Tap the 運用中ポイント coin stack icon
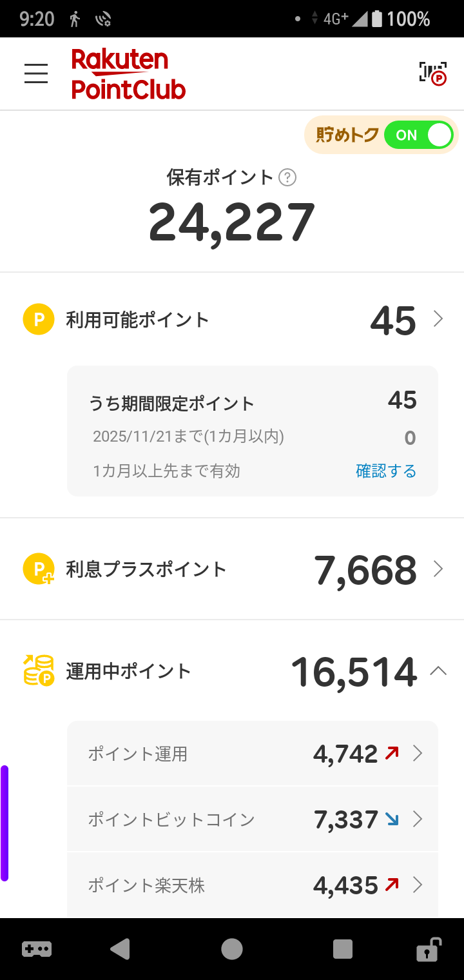 (x=39, y=671)
